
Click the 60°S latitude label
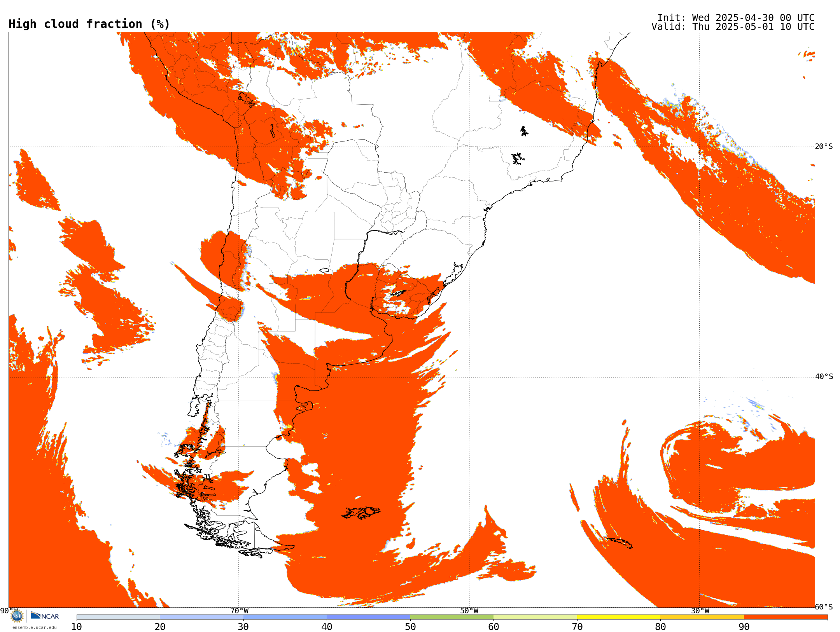(824, 607)
